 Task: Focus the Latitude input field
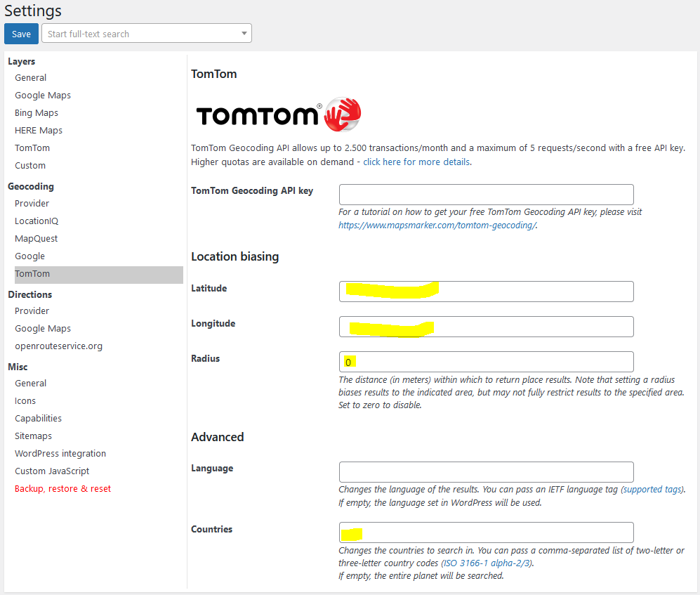[x=486, y=292]
